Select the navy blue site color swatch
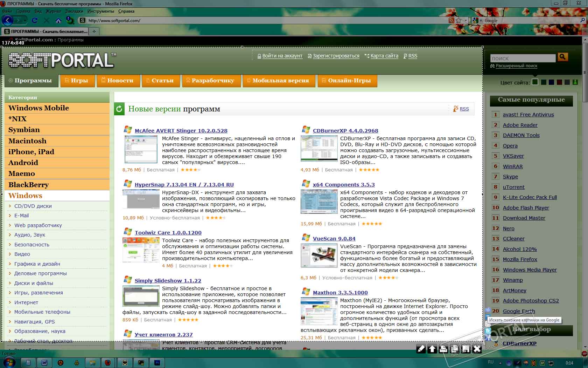Screen dimensions: 588x368 551,82
